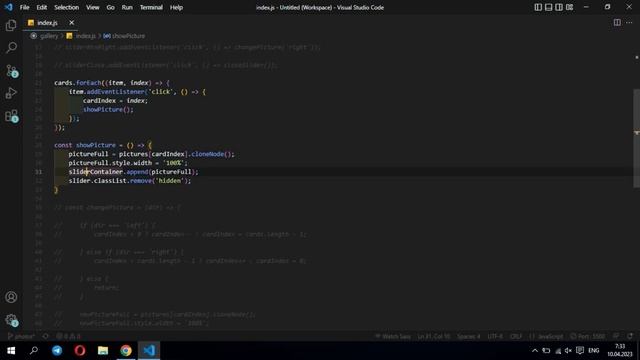Change file encoding via 'UTF-8'
Screen dimensions: 640x360
[495, 337]
